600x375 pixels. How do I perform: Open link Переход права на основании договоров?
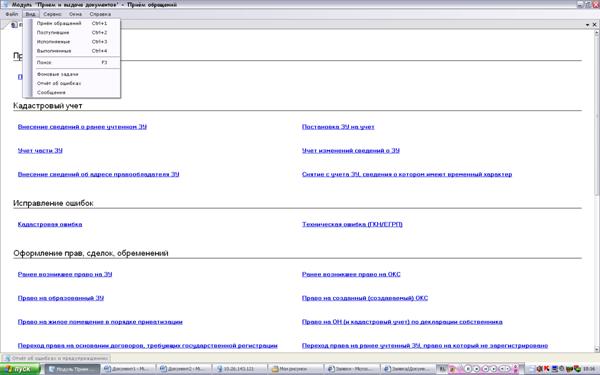tap(147, 346)
